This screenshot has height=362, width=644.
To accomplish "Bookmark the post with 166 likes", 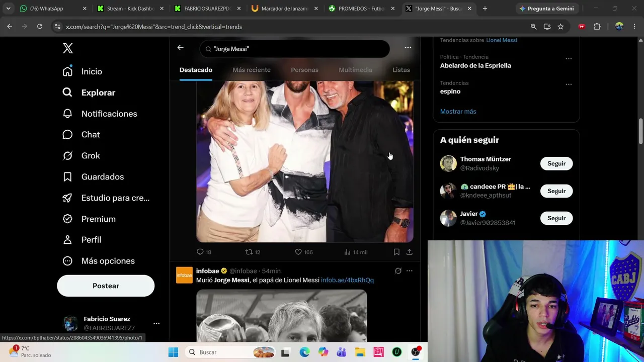I will point(396,252).
